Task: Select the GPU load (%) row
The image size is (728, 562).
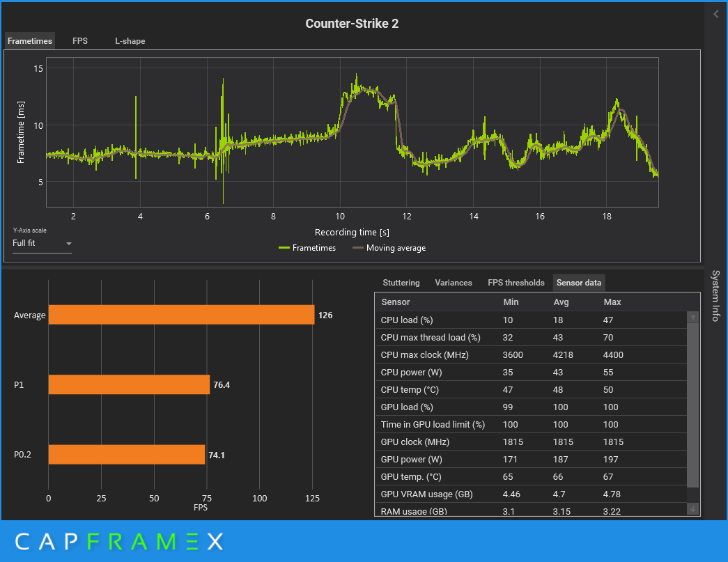Action: click(531, 407)
